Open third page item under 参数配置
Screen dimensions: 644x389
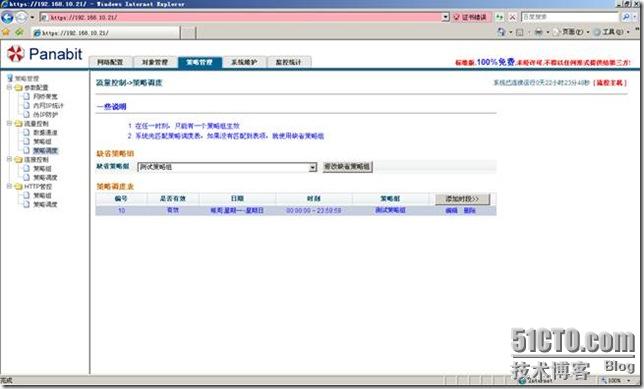[x=45, y=115]
